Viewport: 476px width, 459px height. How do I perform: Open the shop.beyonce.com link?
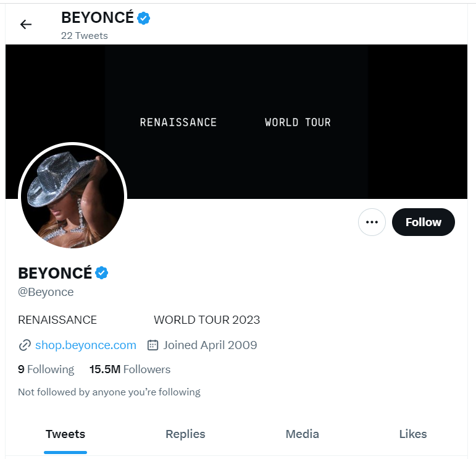[x=86, y=345]
